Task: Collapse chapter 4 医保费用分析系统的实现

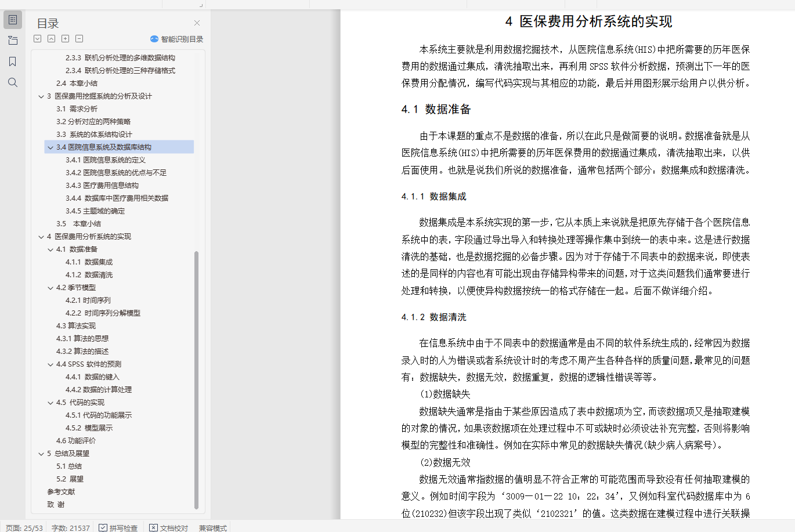Action: pos(41,237)
